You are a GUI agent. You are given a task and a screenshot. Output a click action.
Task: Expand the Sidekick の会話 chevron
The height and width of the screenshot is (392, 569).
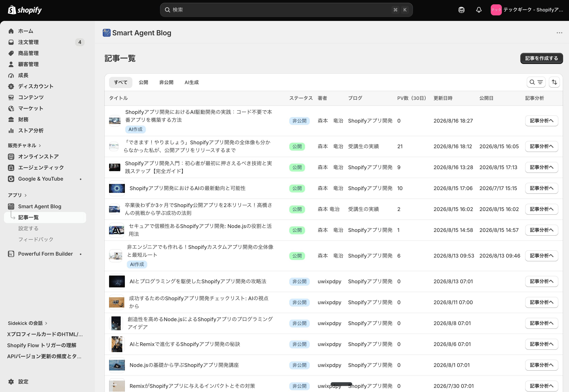[46, 323]
